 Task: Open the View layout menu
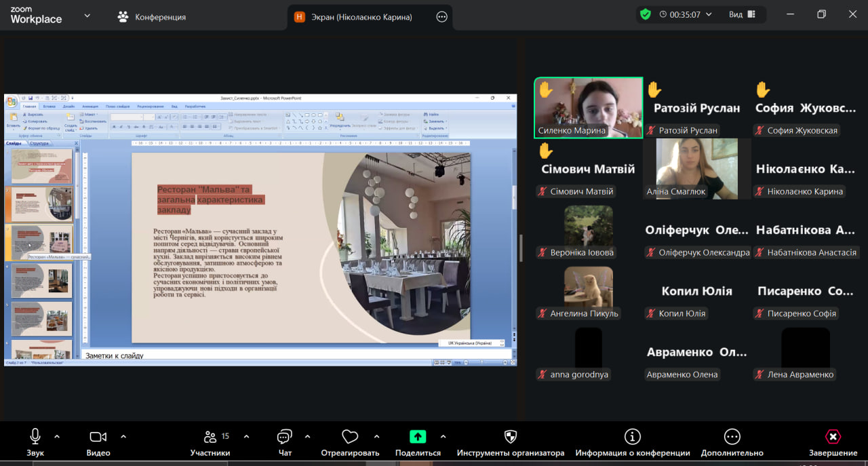(x=742, y=14)
